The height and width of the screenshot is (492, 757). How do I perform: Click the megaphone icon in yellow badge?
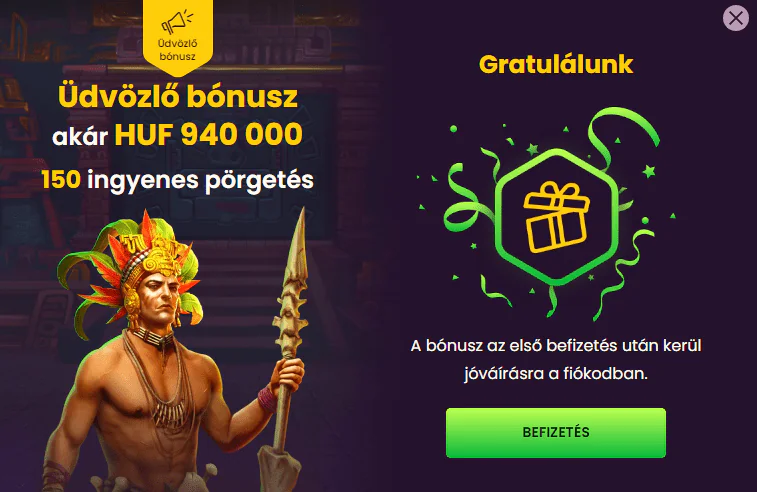click(177, 22)
